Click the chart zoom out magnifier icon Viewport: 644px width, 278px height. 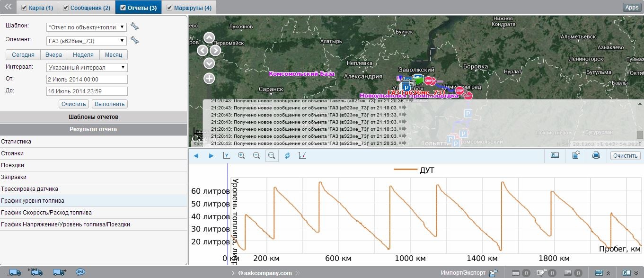coord(256,155)
